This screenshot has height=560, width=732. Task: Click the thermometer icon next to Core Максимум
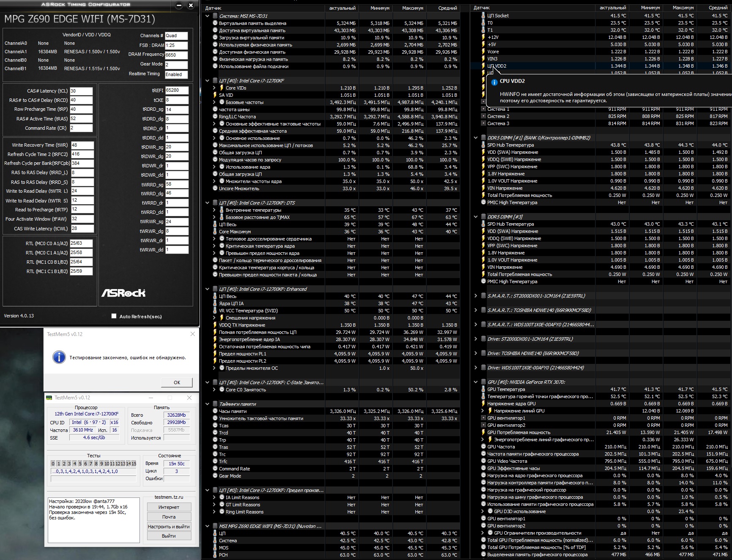coord(215,232)
